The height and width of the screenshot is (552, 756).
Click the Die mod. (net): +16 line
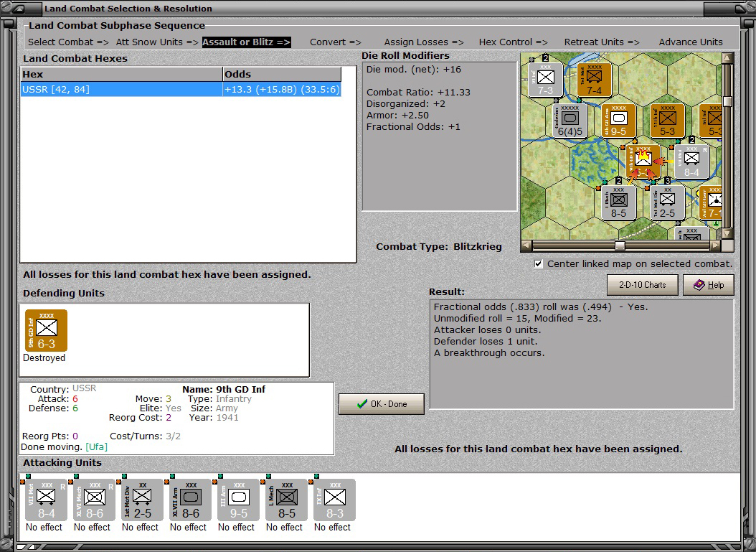(414, 70)
